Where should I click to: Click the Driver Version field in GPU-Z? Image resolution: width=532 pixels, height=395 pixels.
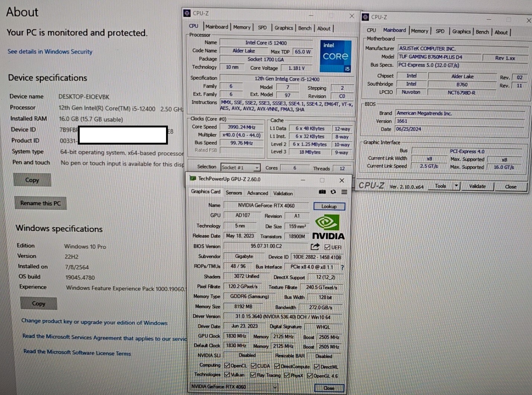point(283,317)
